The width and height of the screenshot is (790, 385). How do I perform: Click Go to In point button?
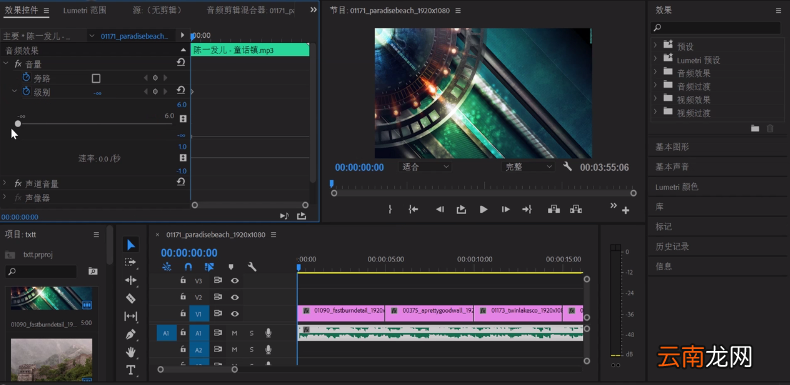[413, 210]
